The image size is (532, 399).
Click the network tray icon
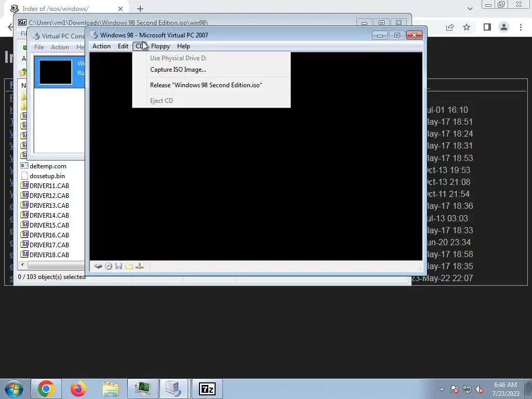(467, 389)
